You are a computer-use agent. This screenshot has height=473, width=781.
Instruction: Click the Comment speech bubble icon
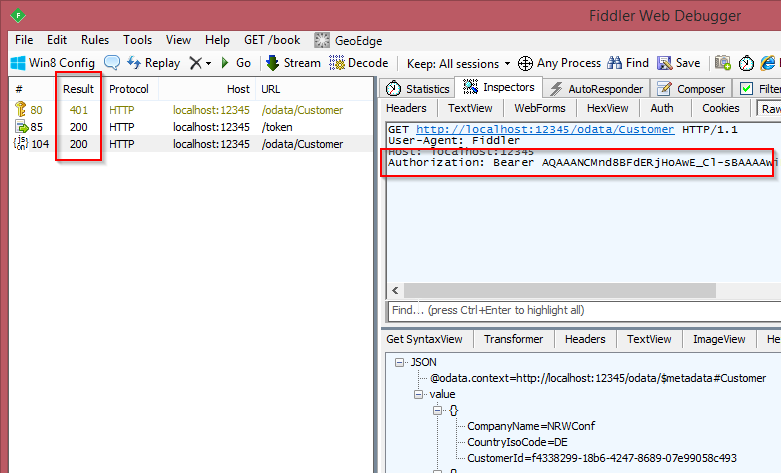(112, 63)
